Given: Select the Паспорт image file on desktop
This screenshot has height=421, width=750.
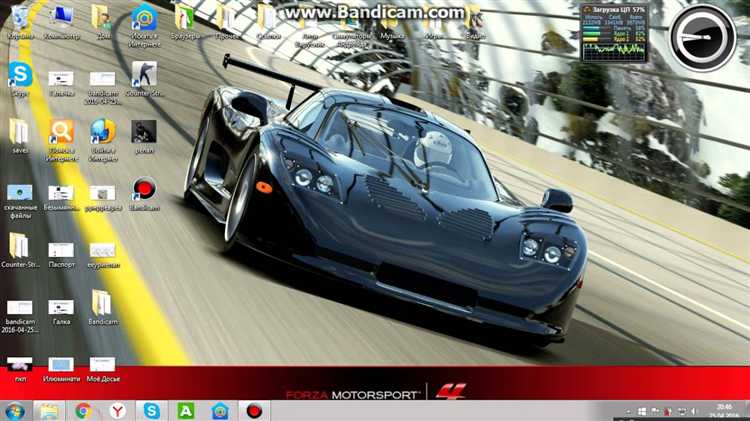Looking at the screenshot, I should click(x=61, y=254).
